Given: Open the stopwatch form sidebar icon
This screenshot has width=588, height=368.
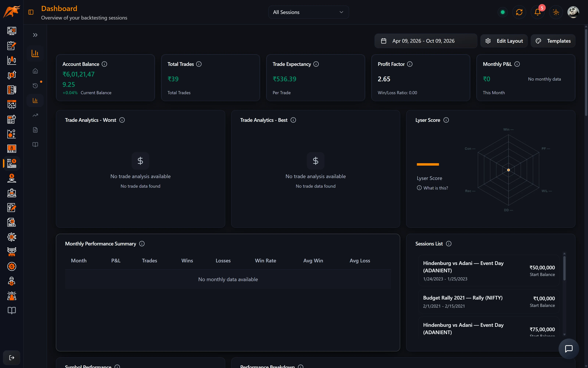Looking at the screenshot, I should pos(12,119).
